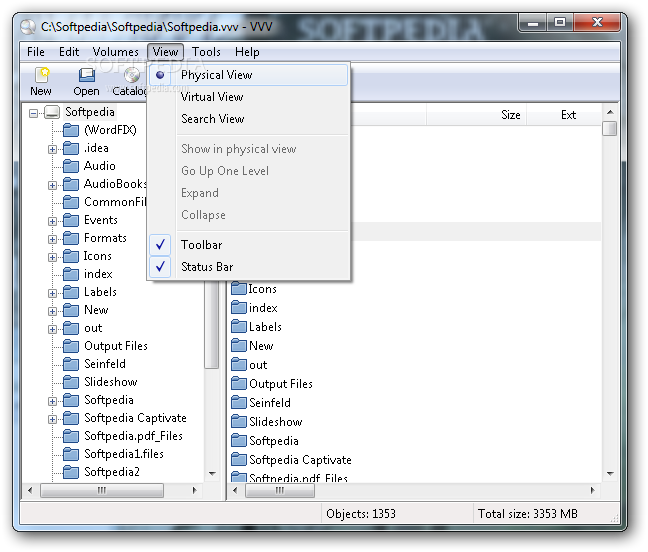The width and height of the screenshot is (648, 552).
Task: Open the File menu
Action: point(36,52)
